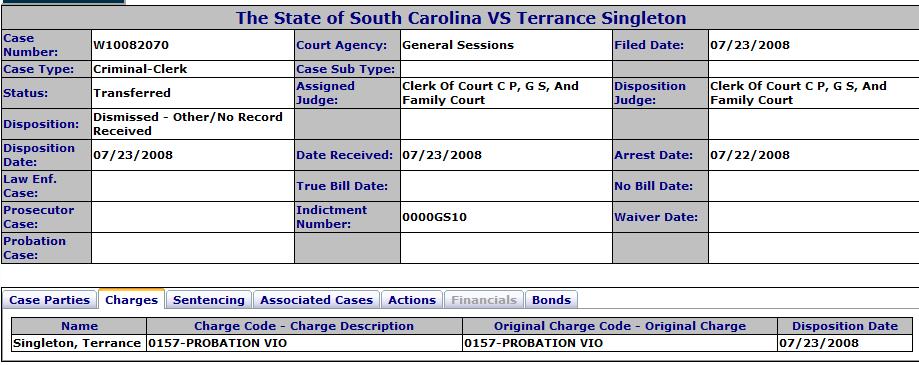Click case number W10082070

(131, 45)
